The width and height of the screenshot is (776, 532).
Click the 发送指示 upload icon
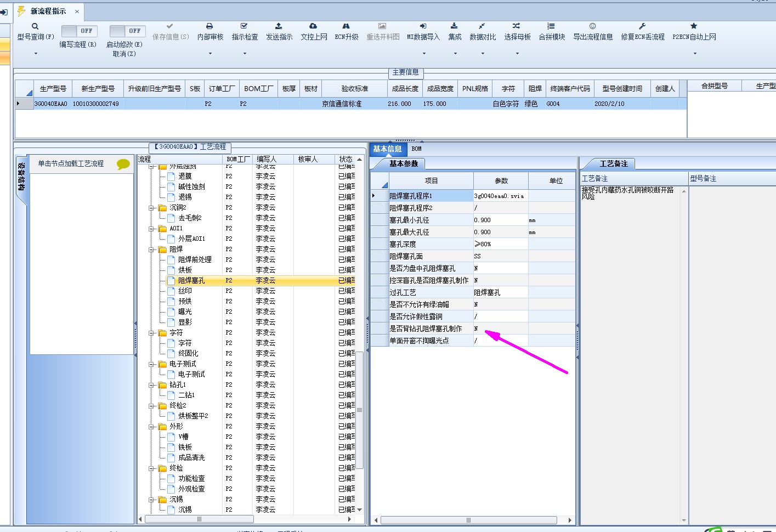point(279,26)
